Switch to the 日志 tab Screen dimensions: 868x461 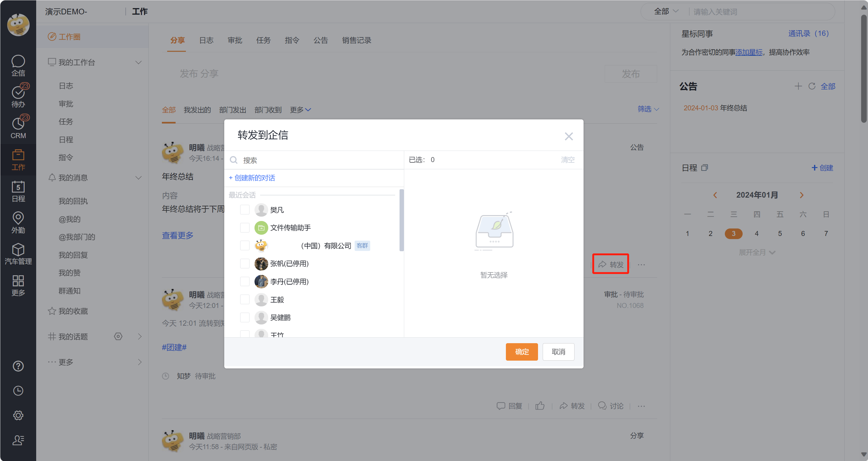point(206,41)
